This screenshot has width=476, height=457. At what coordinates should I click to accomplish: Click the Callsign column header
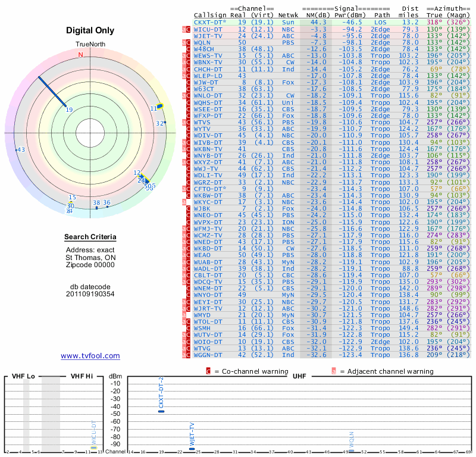click(x=211, y=14)
